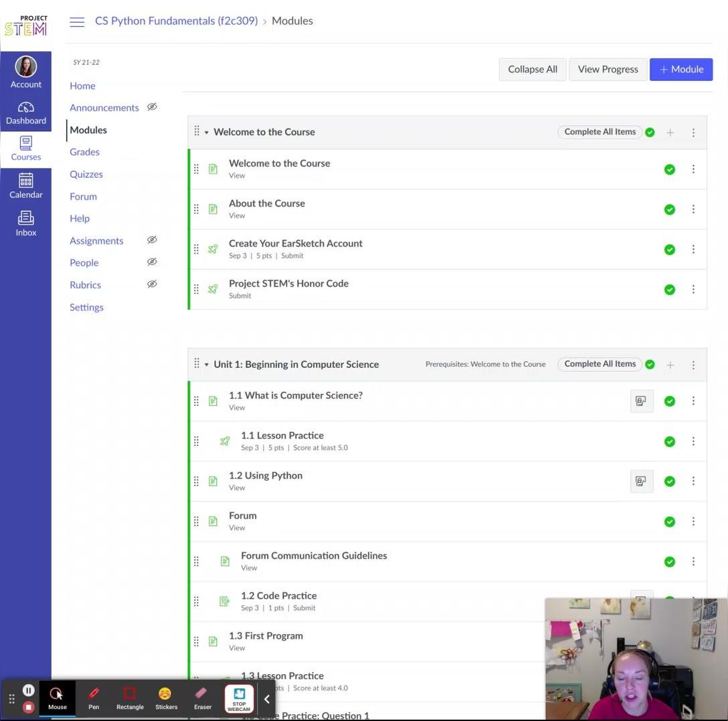This screenshot has height=721, width=728.
Task: Choose the Eraser tool
Action: [202, 698]
